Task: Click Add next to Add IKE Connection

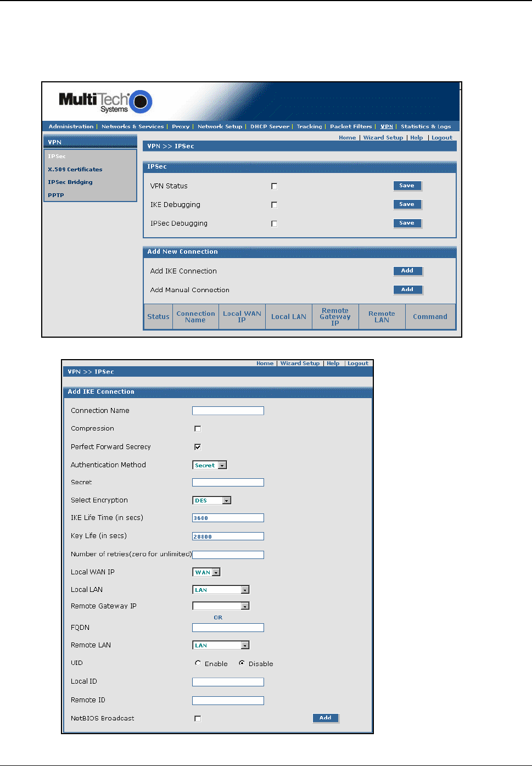Action: pos(407,271)
